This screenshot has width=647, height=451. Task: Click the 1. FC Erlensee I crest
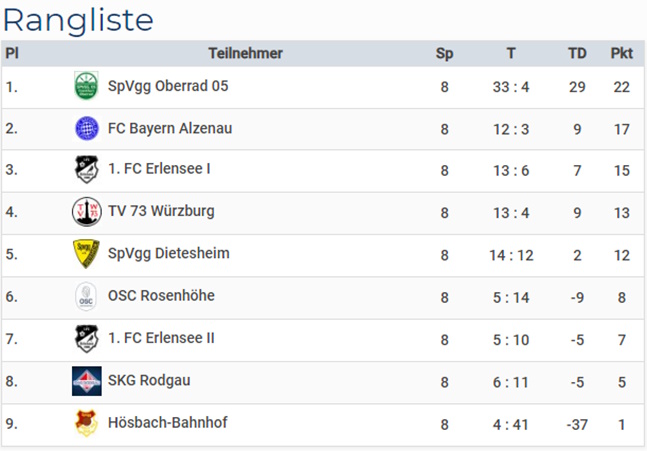87,169
